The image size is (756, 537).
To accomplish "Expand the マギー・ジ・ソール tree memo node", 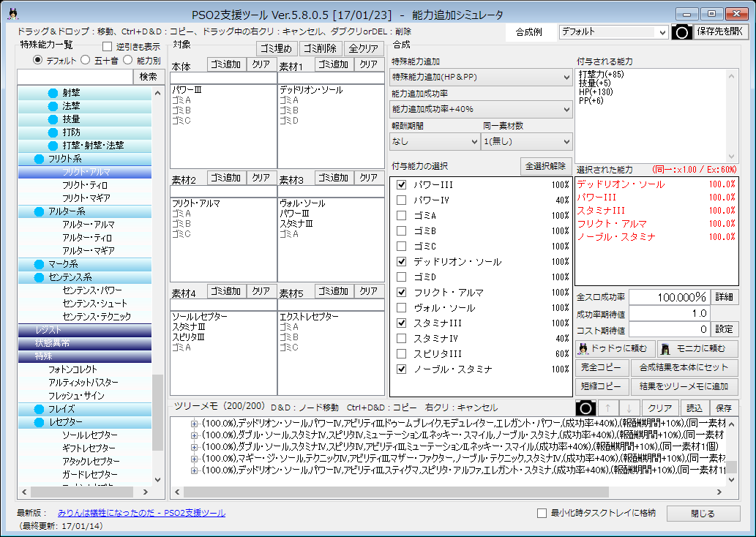I will (x=194, y=459).
